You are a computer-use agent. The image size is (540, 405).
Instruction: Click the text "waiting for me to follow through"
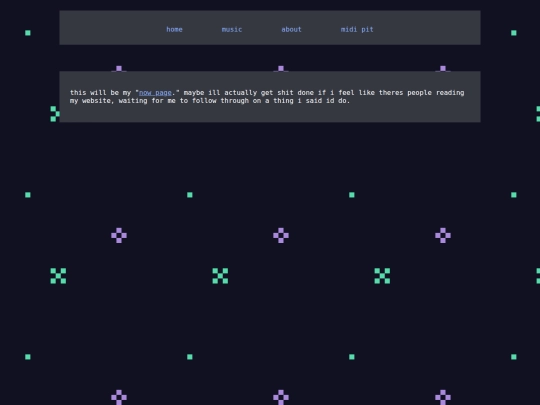coord(184,101)
